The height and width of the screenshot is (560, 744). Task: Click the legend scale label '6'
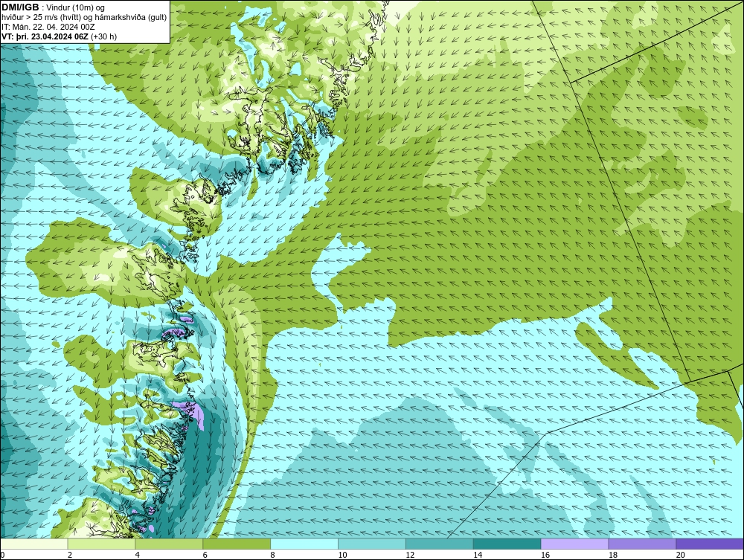pyautogui.click(x=205, y=555)
